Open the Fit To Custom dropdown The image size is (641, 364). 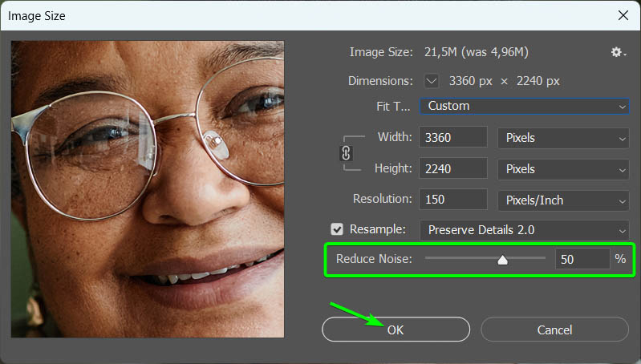[x=525, y=106]
